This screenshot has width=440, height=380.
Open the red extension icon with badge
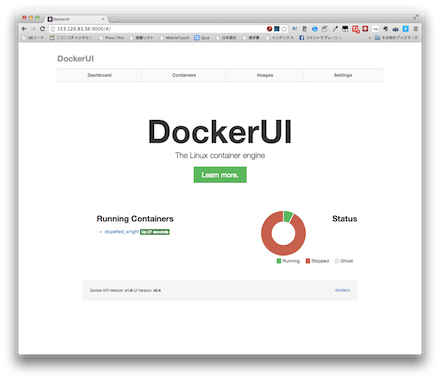pyautogui.click(x=356, y=29)
